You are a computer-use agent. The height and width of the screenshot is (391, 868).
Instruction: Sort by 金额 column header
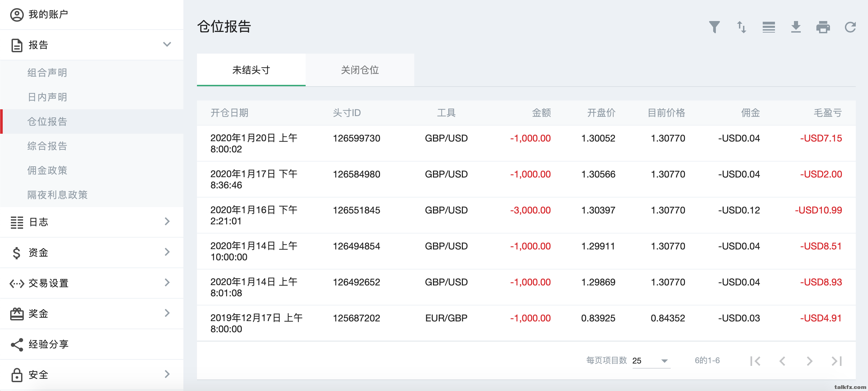pyautogui.click(x=541, y=113)
